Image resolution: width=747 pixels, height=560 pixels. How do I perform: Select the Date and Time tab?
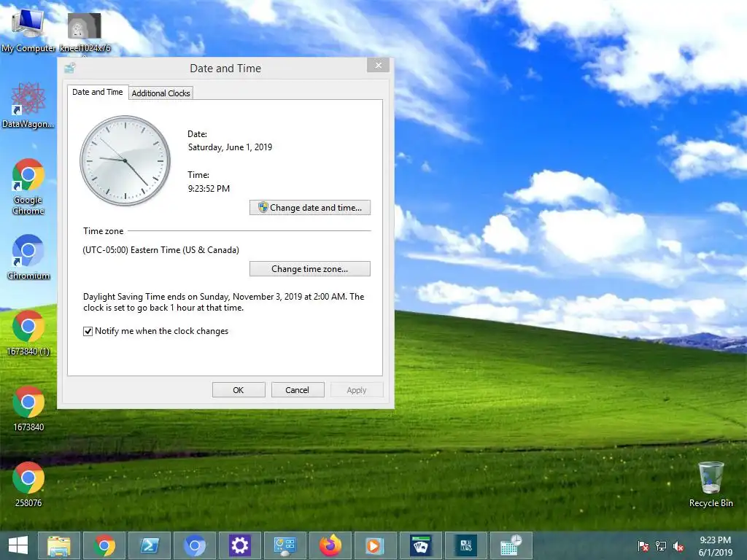click(x=98, y=92)
